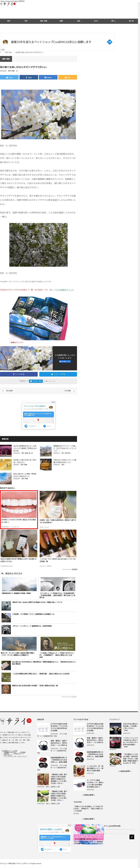Bookmark article with the Hatena button
The height and width of the screenshot is (868, 140).
[x=48, y=78]
